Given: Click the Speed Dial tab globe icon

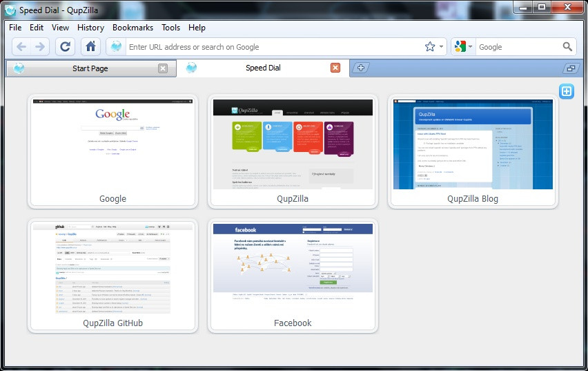Looking at the screenshot, I should [191, 68].
